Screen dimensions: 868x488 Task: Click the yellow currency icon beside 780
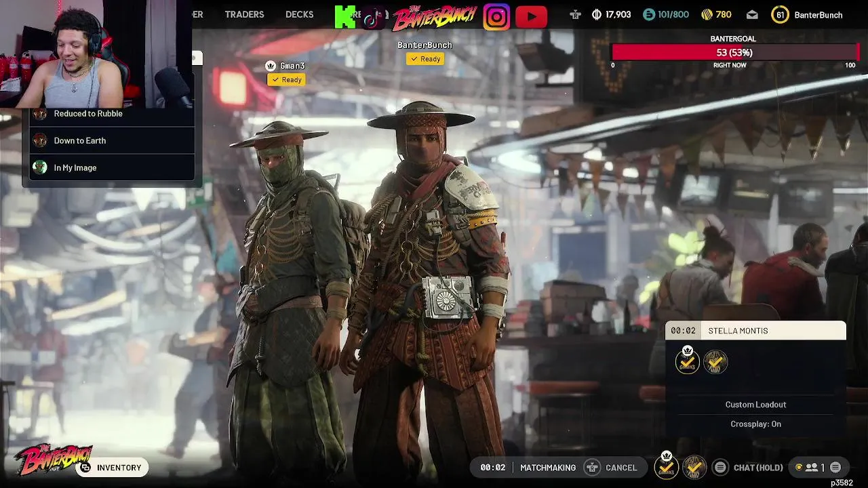(x=707, y=15)
